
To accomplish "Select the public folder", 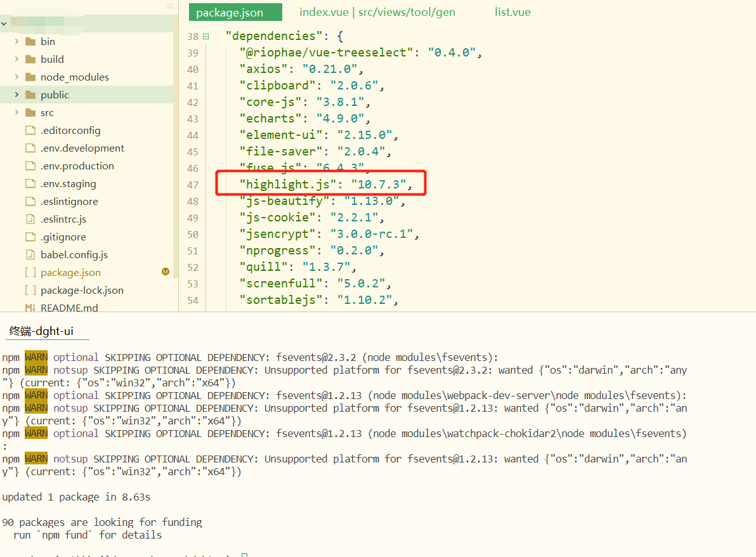I will pyautogui.click(x=55, y=95).
